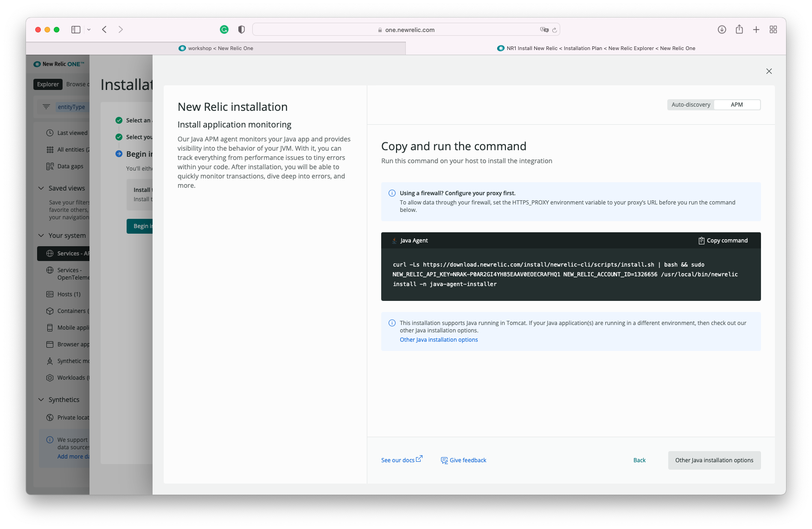Open a new tab with plus icon

pyautogui.click(x=756, y=30)
